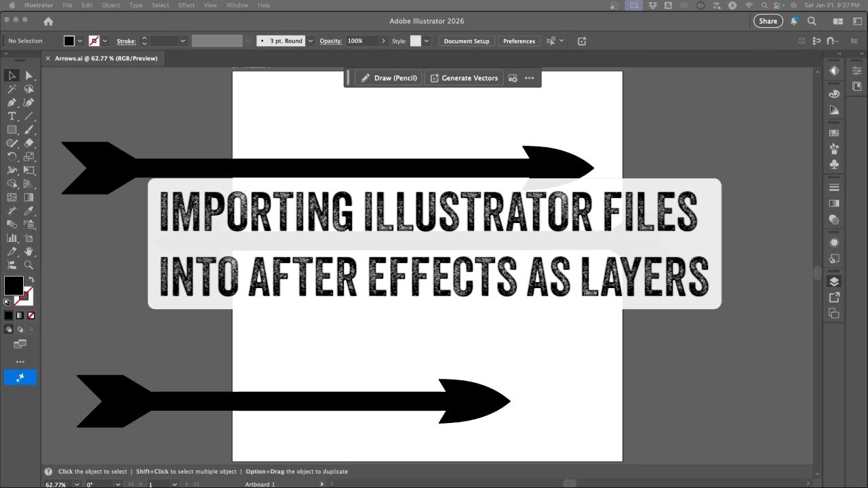
Task: Open the fill color dropdown arrow
Action: pyautogui.click(x=81, y=41)
